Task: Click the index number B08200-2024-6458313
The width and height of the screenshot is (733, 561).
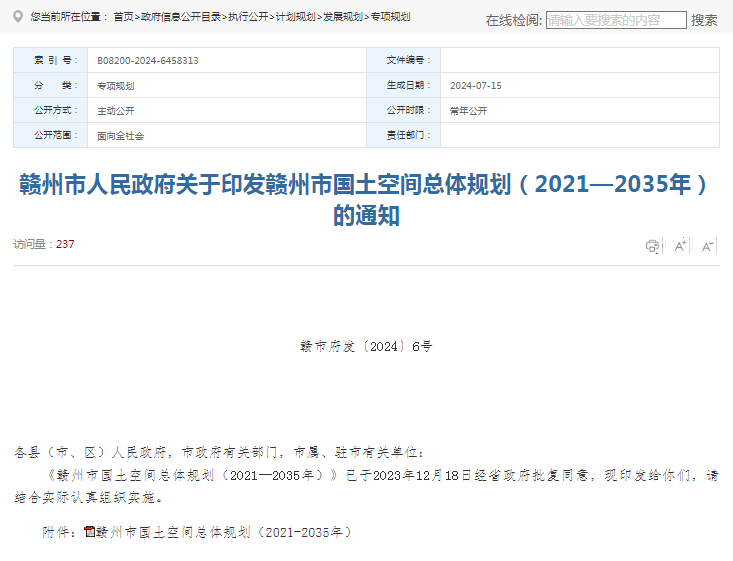Action: pyautogui.click(x=148, y=61)
